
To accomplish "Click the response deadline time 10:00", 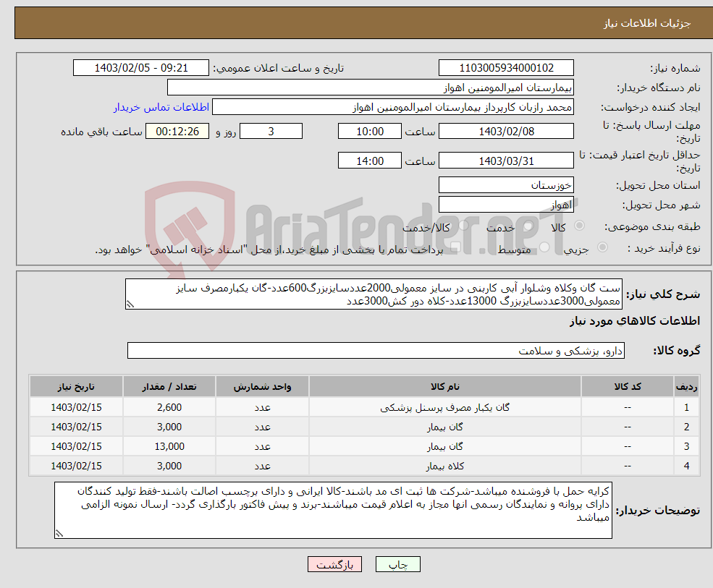I will click(x=370, y=132).
